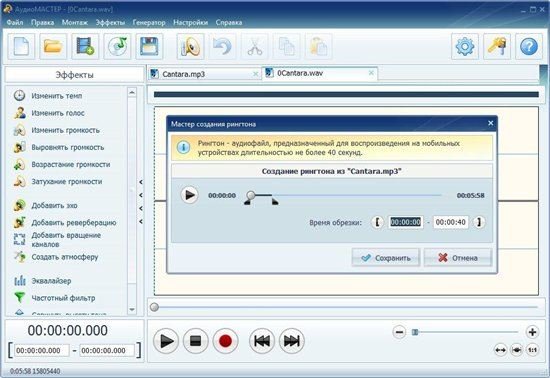Click the Paste toolbar icon
The image size is (550, 378).
318,46
